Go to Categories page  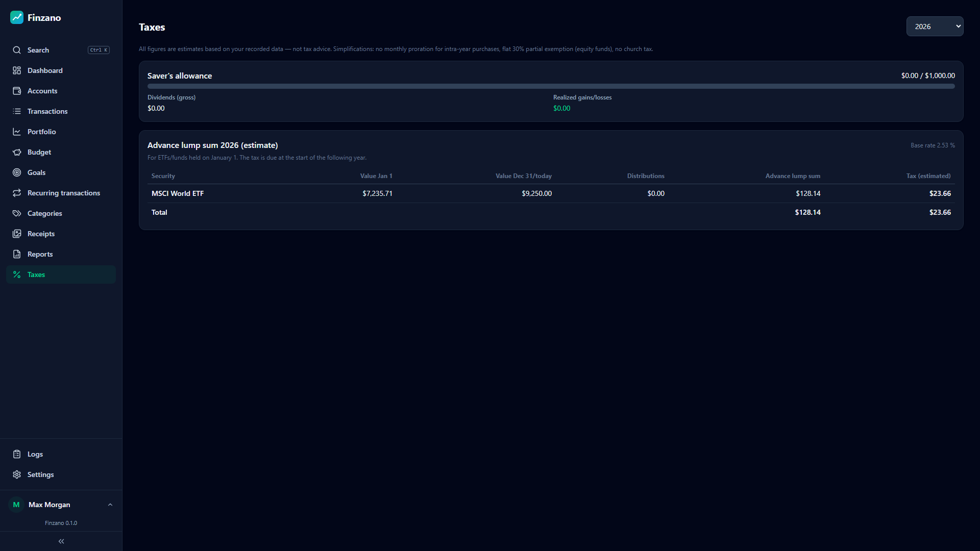tap(61, 213)
